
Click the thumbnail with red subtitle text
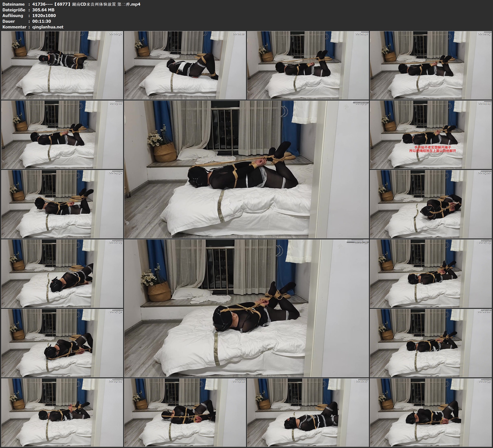[431, 134]
